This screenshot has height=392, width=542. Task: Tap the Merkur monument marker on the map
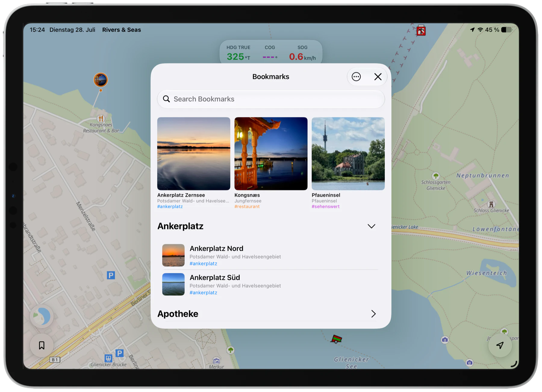point(216,360)
